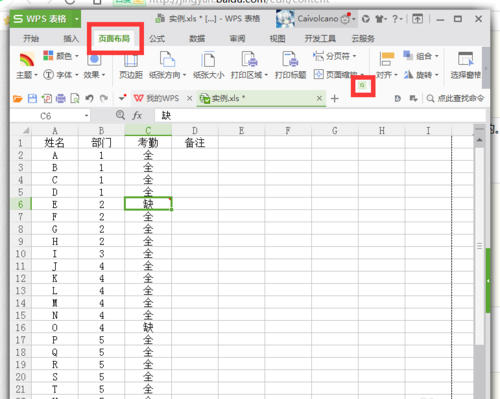
Task: Click the fx insert function icon
Action: (x=137, y=116)
